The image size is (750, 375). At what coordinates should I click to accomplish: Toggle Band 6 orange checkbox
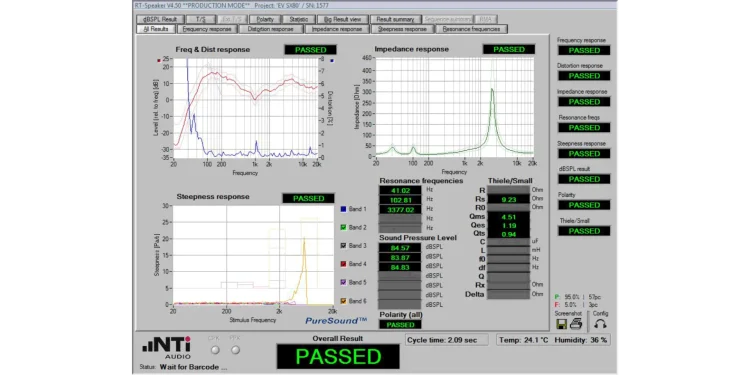(x=343, y=301)
